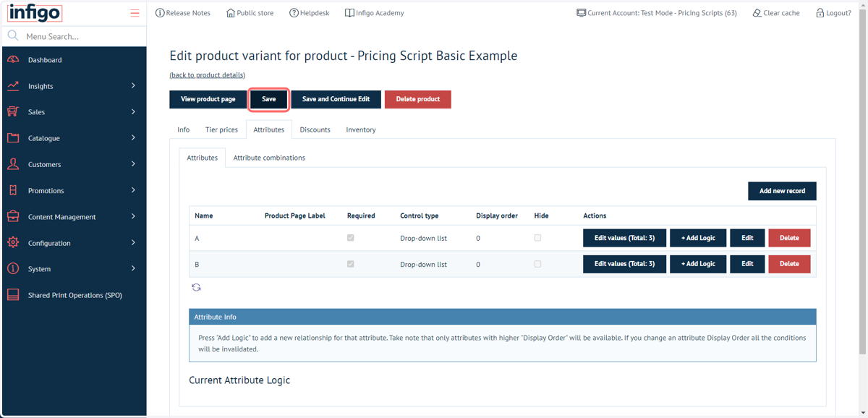Open Edit values for attribute A

pyautogui.click(x=624, y=238)
